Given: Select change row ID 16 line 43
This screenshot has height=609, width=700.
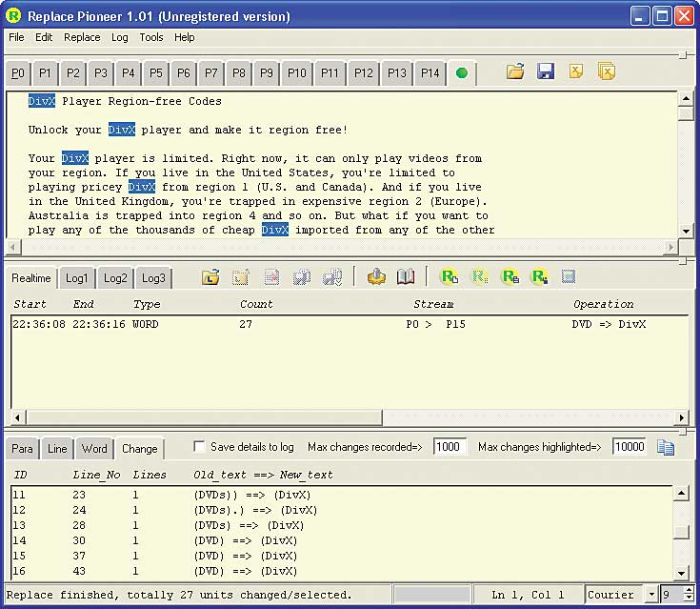Looking at the screenshot, I should (x=342, y=571).
